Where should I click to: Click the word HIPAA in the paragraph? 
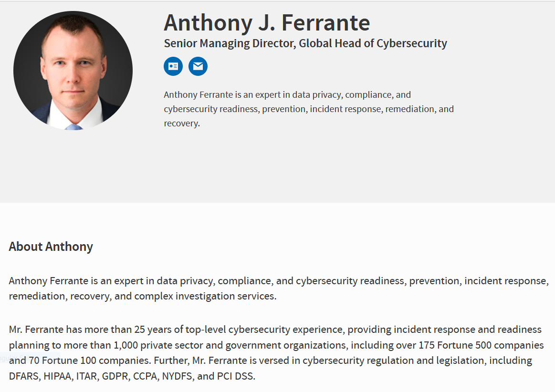(57, 376)
